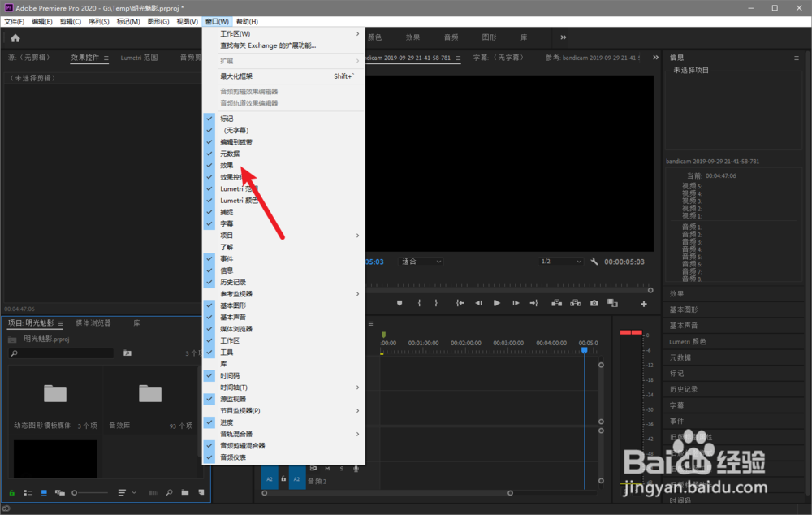Open 帮助(H) menu

click(247, 21)
